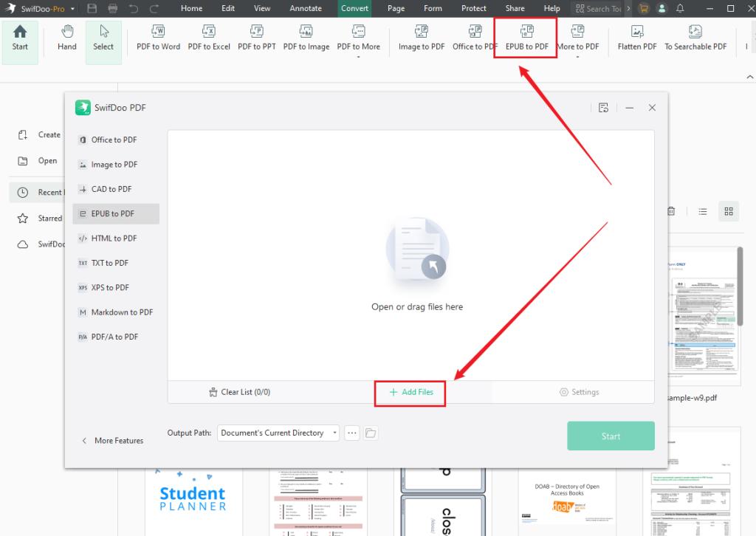Click the Undo arrow icon

[134, 9]
